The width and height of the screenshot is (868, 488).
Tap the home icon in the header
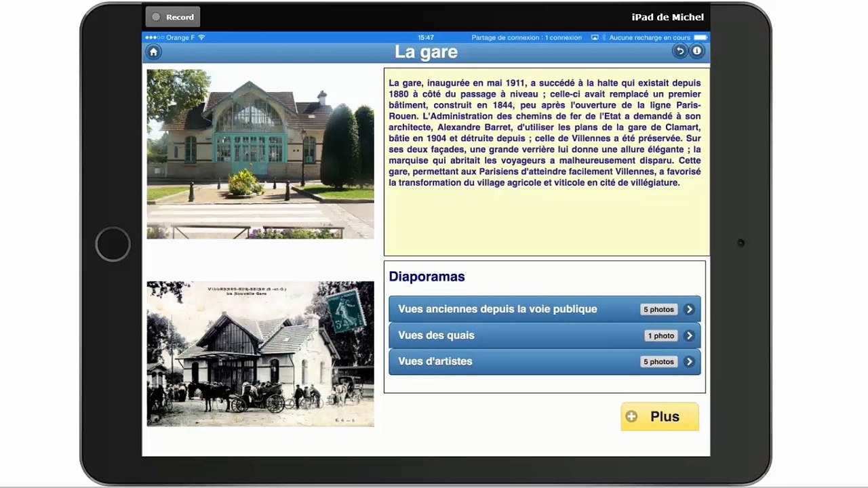153,52
